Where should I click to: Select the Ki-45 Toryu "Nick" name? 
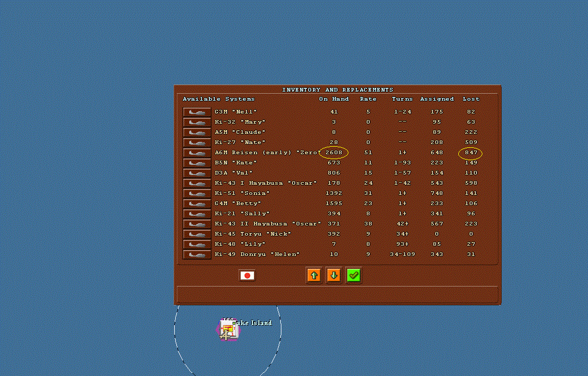(x=253, y=234)
